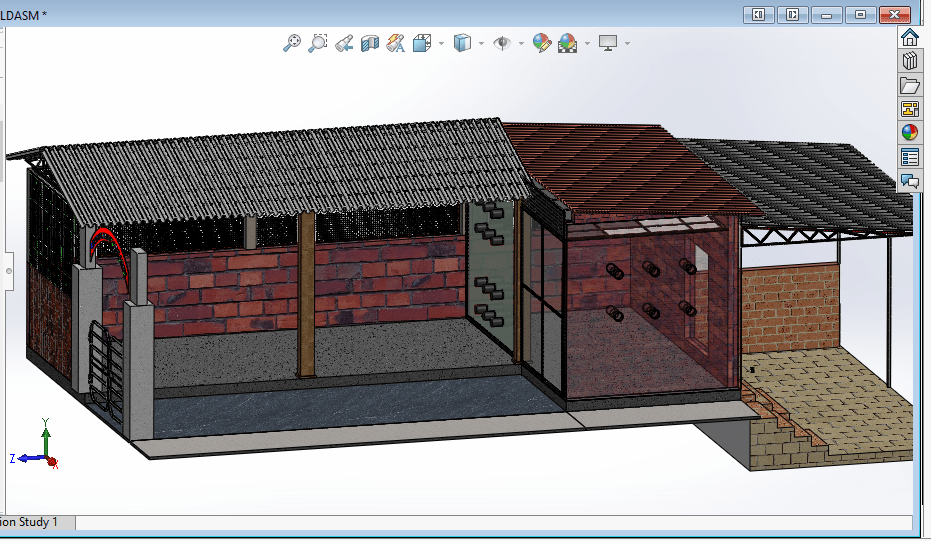Screen dimensions: 931x541
Task: Open Custom Properties task pane tab
Action: tap(910, 157)
